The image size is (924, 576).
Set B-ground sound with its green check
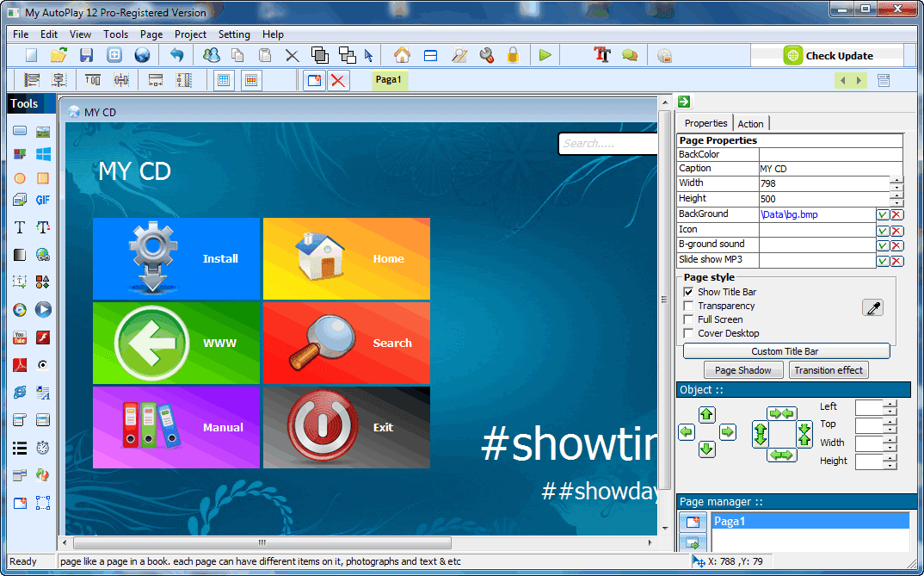882,245
